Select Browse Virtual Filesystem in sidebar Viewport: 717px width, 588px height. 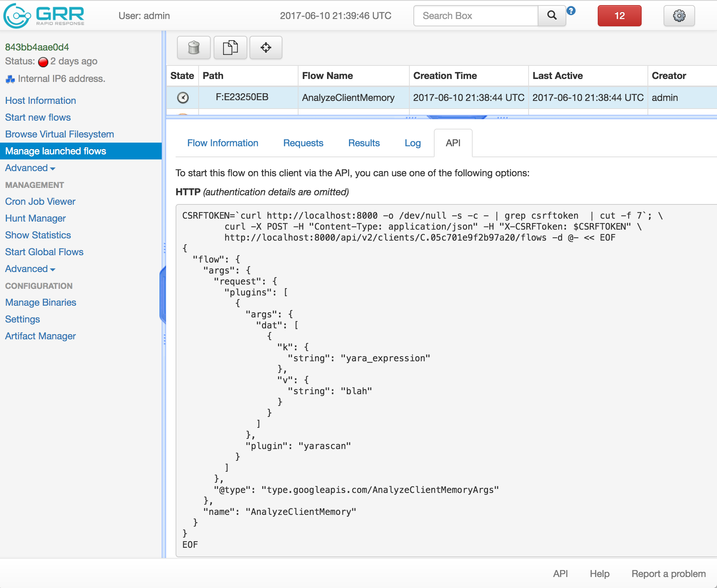point(59,134)
